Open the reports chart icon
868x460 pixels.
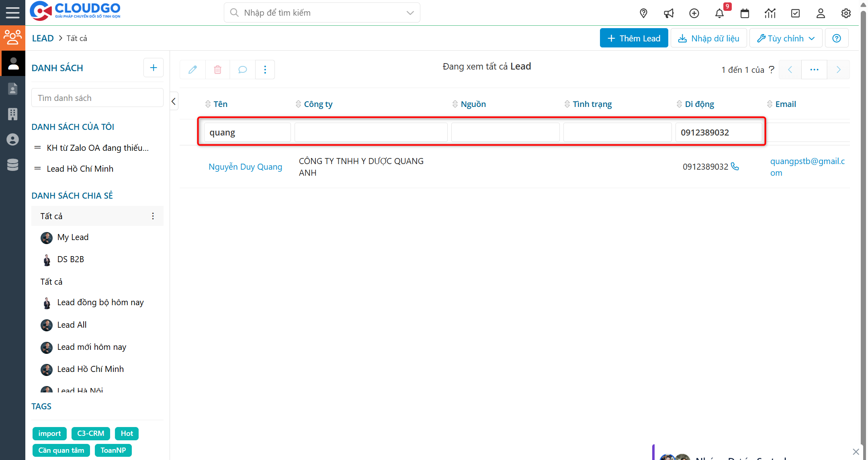tap(770, 13)
